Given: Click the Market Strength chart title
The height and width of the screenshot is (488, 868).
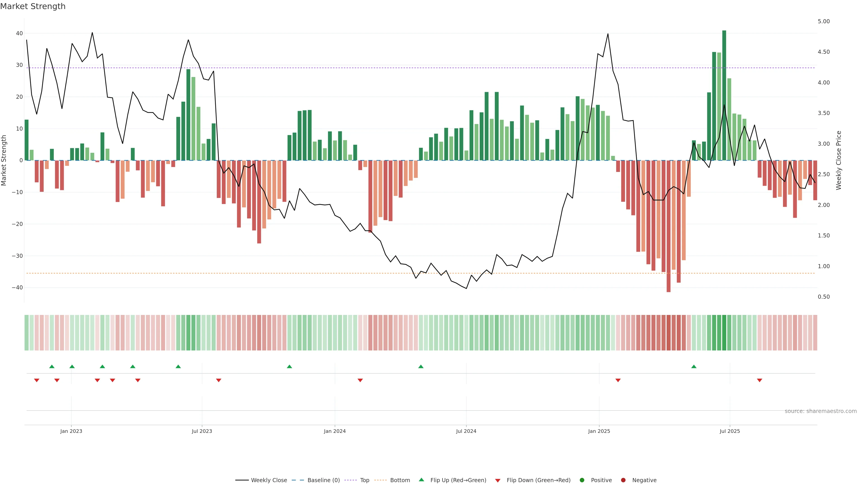Looking at the screenshot, I should tap(33, 6).
